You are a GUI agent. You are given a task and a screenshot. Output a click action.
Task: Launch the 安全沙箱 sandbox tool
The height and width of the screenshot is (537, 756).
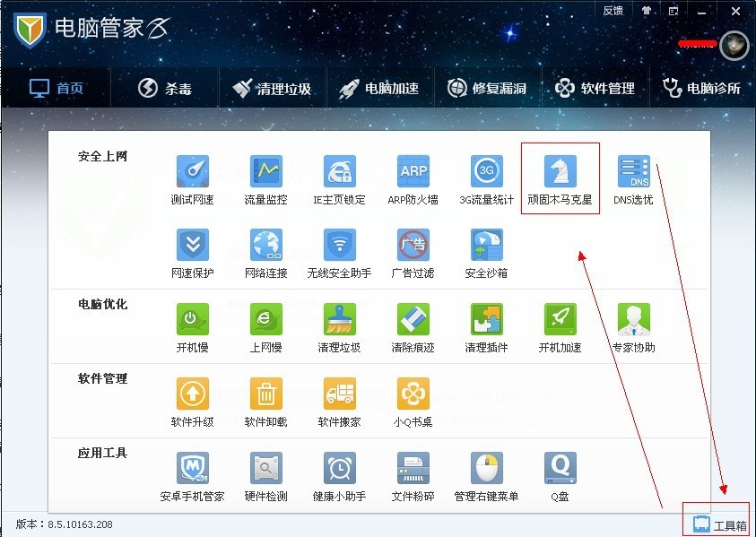tap(486, 254)
